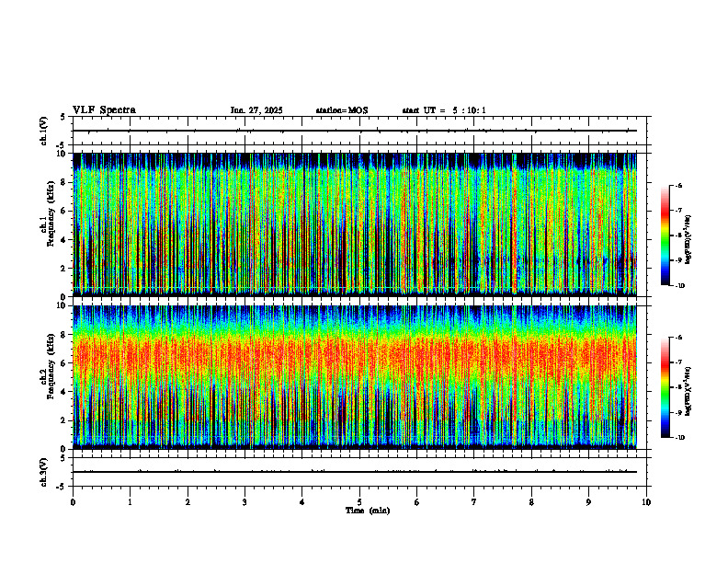Click the "-10" label on ch.1 color scale
The height and width of the screenshot is (563, 728).
click(679, 286)
